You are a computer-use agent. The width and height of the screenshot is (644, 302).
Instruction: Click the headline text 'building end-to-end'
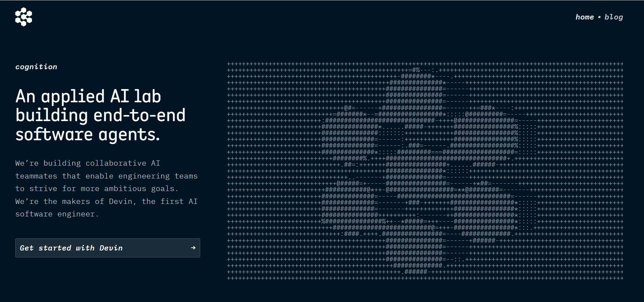100,115
